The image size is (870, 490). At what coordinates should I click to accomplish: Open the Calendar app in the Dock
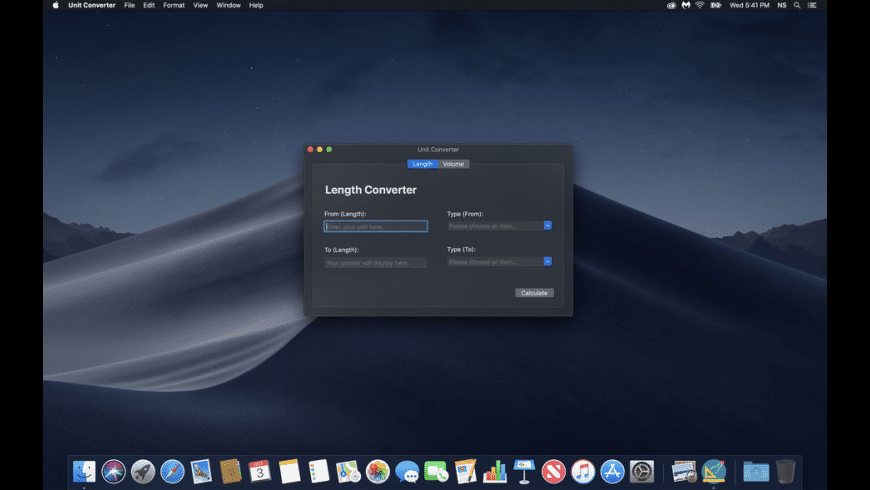tap(260, 471)
